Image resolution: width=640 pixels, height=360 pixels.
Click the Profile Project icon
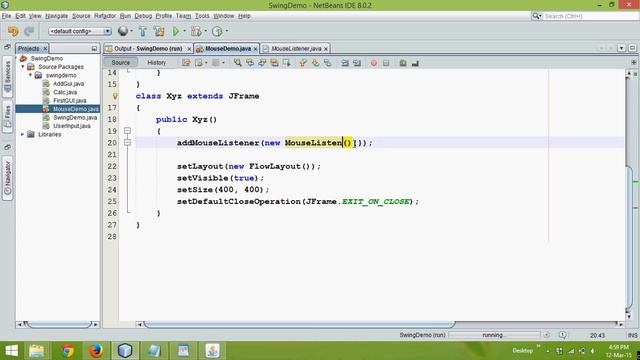point(217,31)
